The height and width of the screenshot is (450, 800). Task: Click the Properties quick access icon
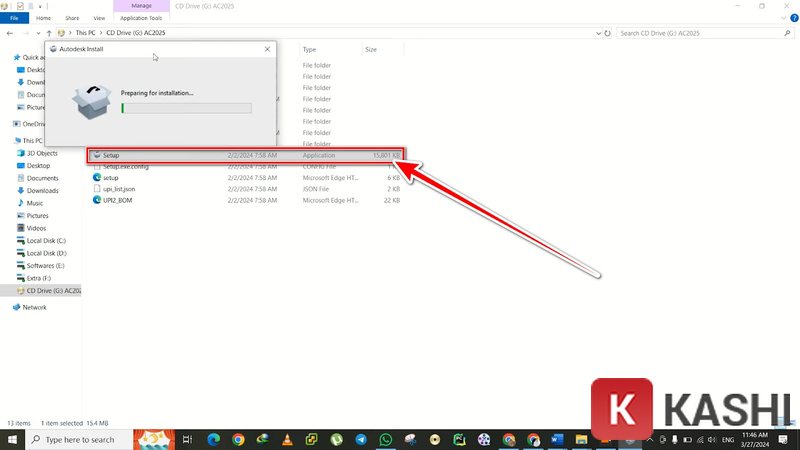click(x=20, y=6)
